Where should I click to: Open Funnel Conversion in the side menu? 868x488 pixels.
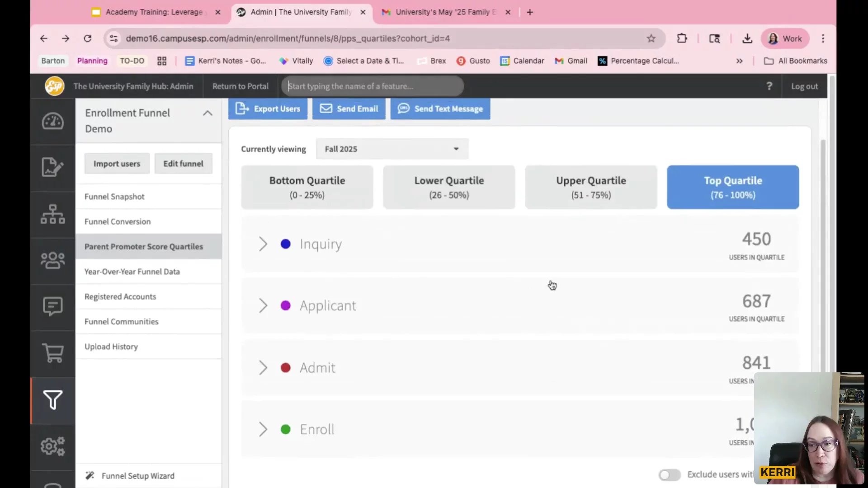click(118, 221)
